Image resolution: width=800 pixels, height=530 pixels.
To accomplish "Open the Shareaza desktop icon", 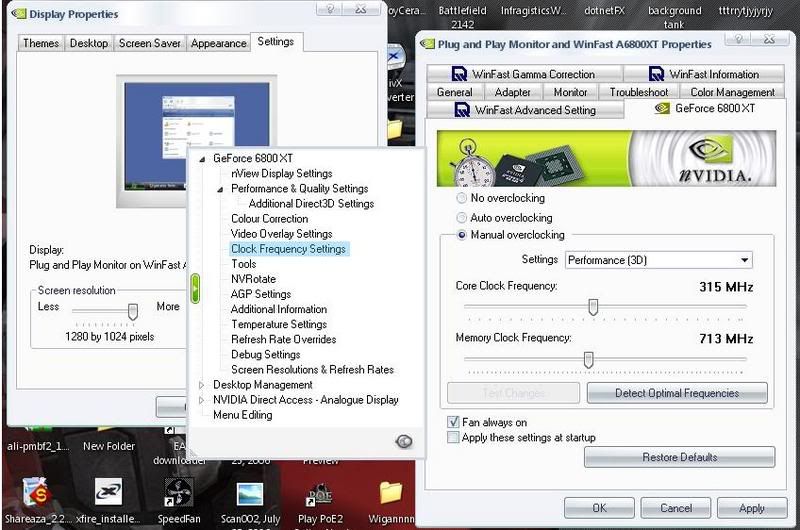I will pos(35,493).
